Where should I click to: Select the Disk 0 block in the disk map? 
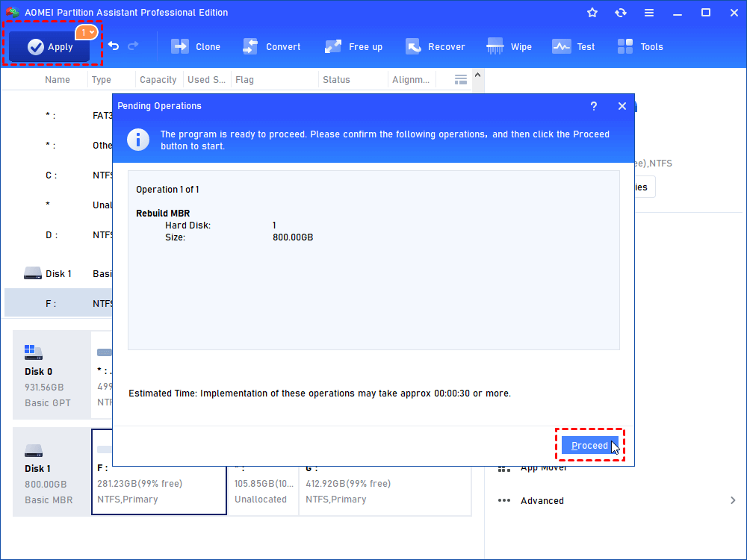pos(52,375)
